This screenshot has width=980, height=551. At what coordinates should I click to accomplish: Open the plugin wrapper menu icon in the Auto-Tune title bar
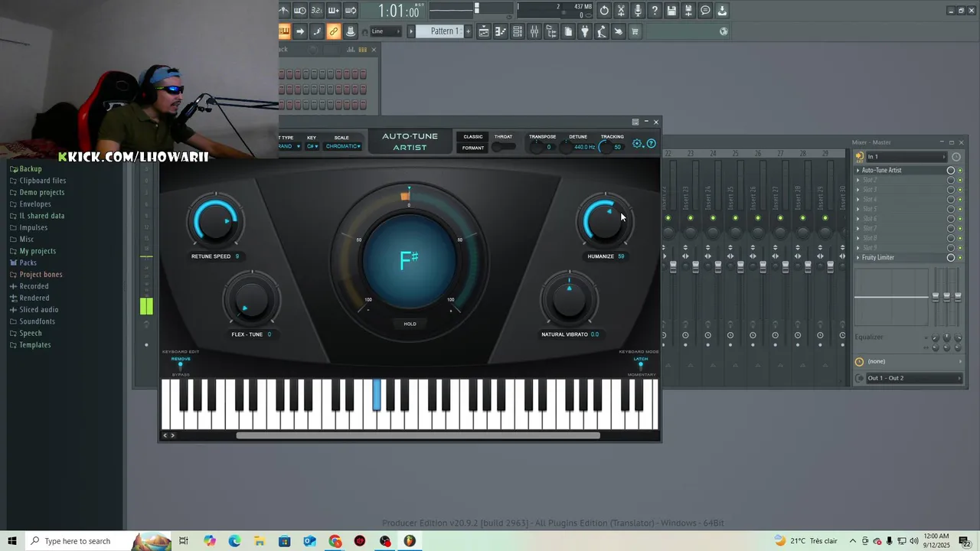(635, 122)
